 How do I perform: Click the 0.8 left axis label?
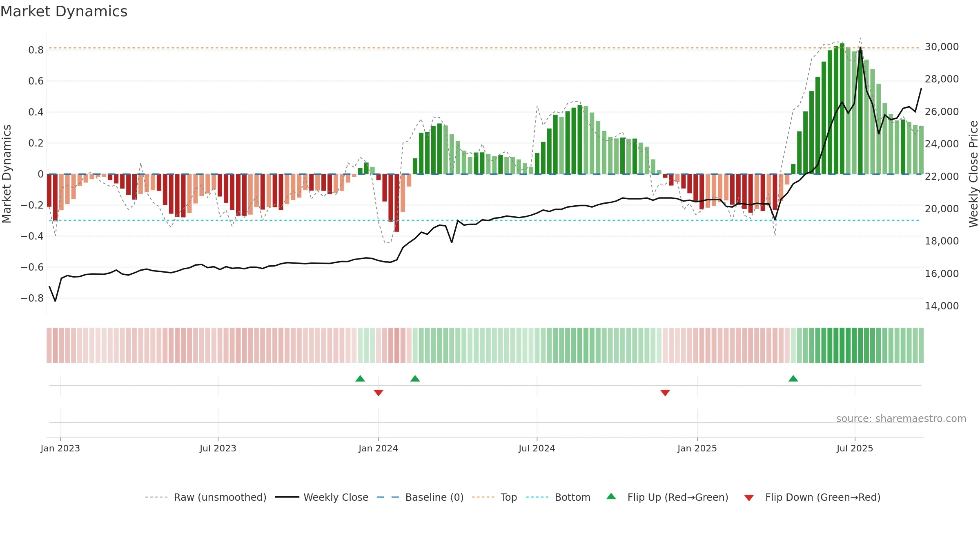click(36, 50)
